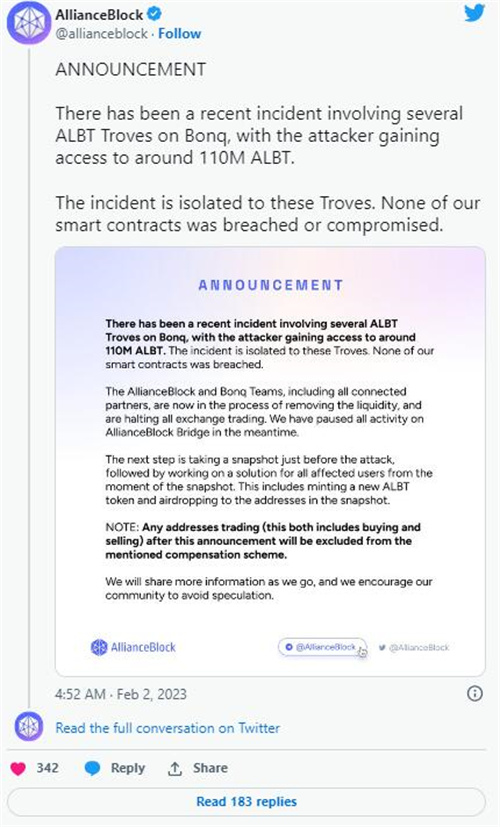Follow the AllianceBlock account
Image resolution: width=500 pixels, height=827 pixels.
point(179,34)
